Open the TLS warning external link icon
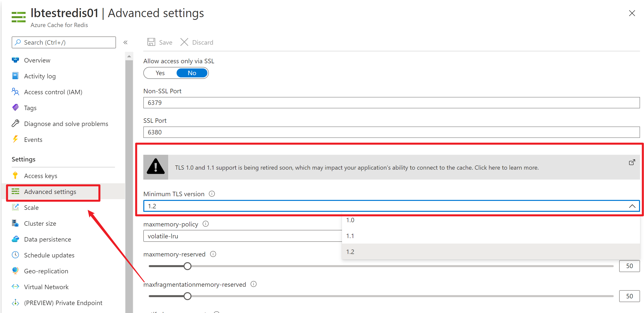 click(x=632, y=162)
